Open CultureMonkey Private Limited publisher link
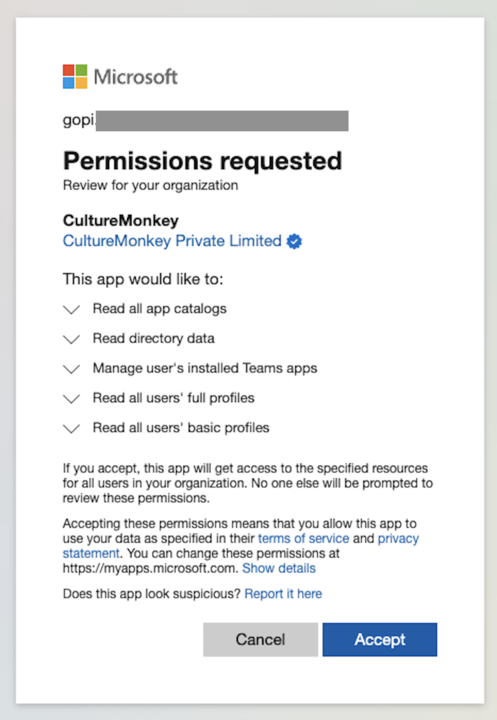This screenshot has height=720, width=497. 172,241
